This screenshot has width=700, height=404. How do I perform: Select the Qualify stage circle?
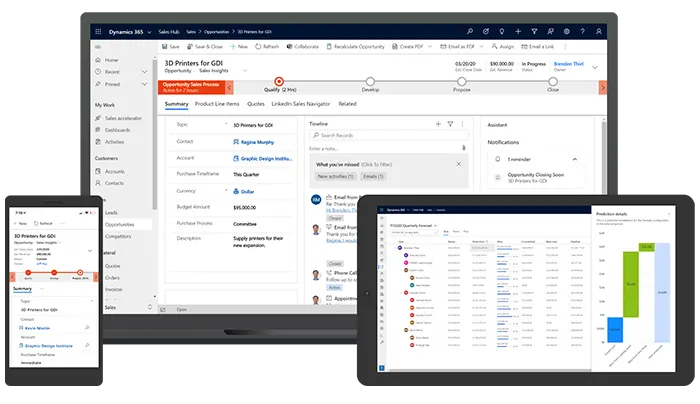pyautogui.click(x=279, y=83)
